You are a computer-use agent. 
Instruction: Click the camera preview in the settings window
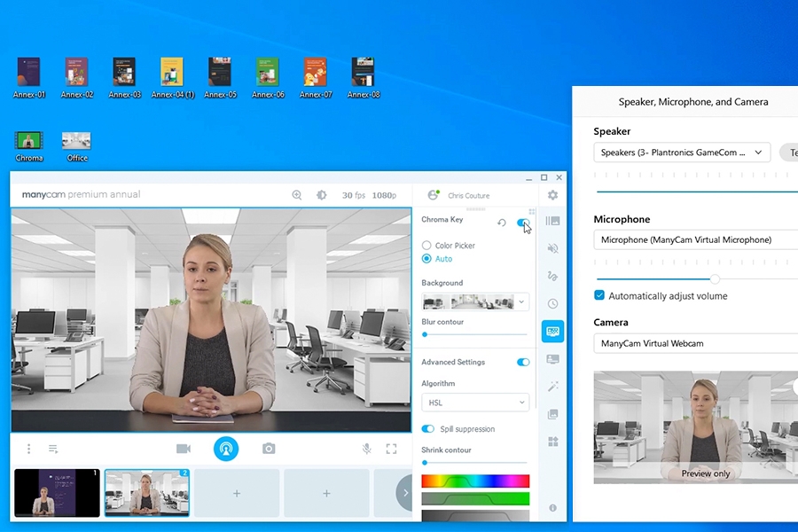[x=696, y=427]
